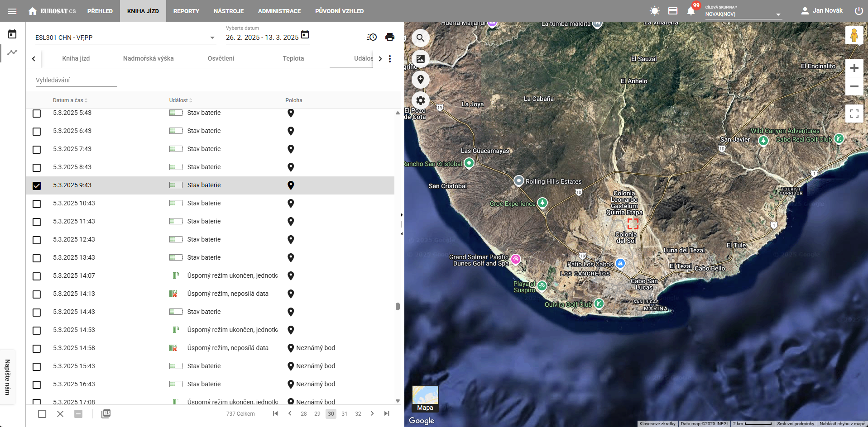Click the map search magnifier button
868x427 pixels.
(x=420, y=38)
